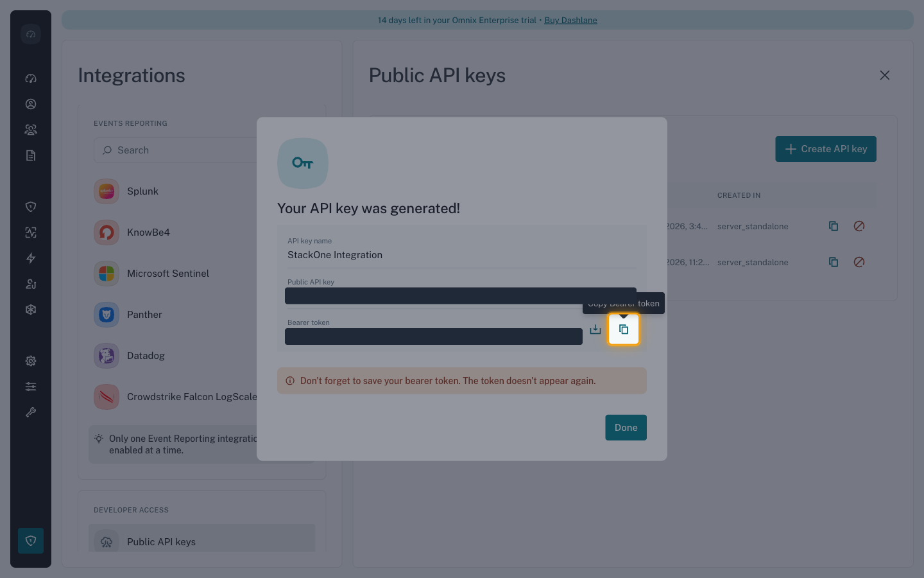Viewport: 924px width, 578px height.
Task: Close the Public API keys panel
Action: coord(885,75)
